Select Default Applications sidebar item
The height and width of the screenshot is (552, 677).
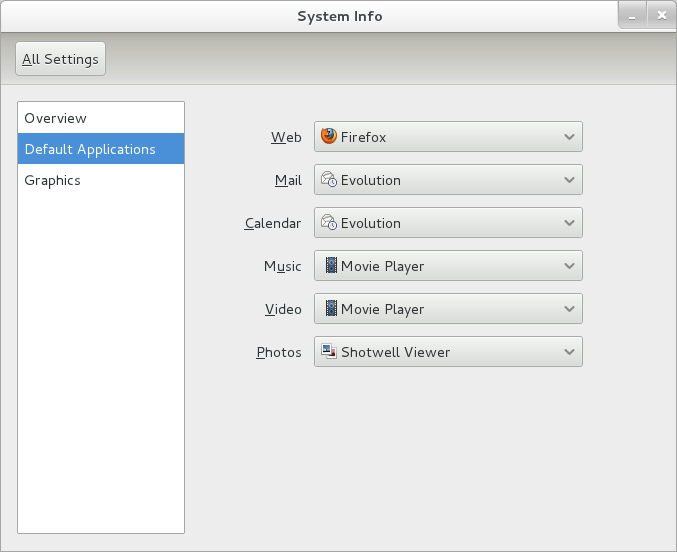[101, 149]
